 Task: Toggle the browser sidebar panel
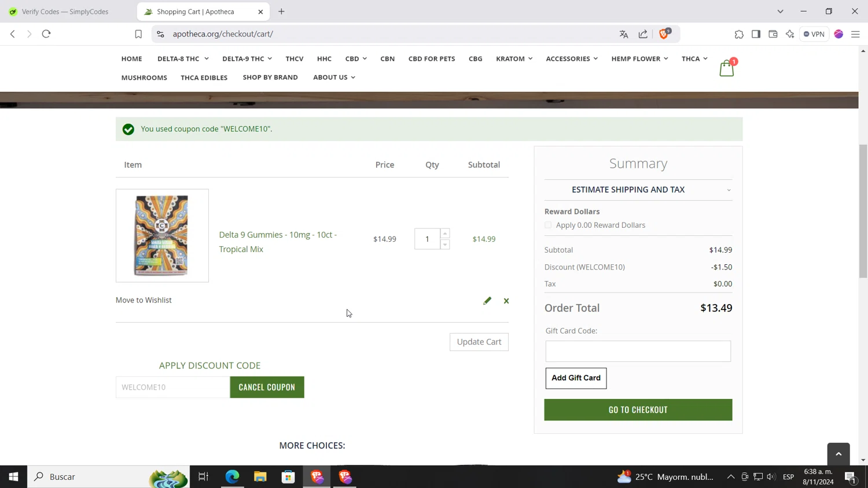pos(756,34)
